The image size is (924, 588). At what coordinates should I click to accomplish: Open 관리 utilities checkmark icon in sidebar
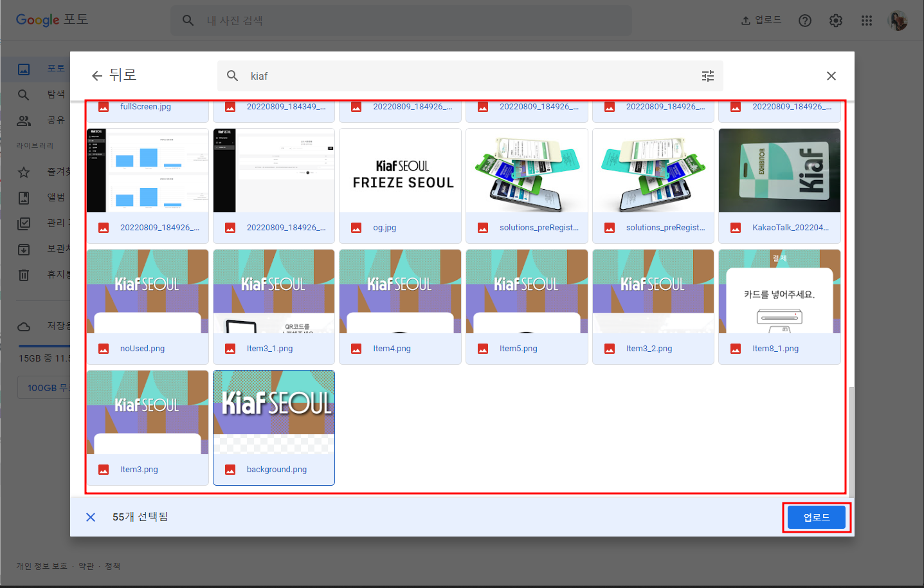(24, 223)
